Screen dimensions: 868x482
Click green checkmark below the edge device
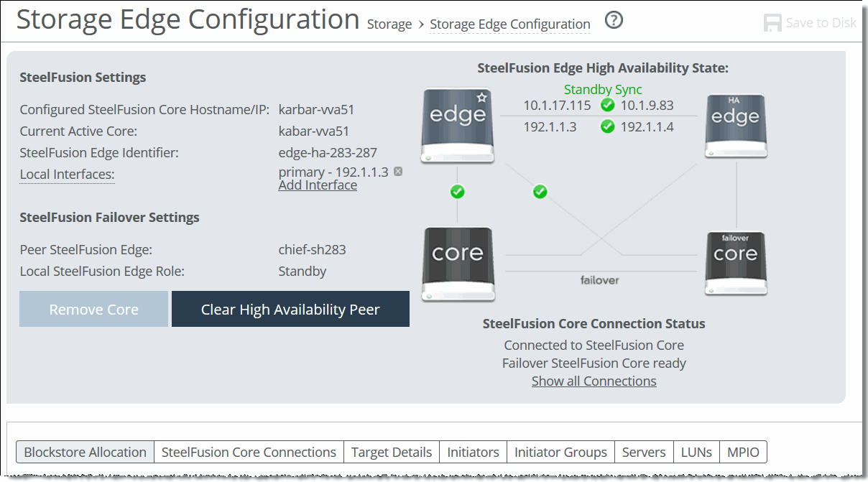coord(457,192)
